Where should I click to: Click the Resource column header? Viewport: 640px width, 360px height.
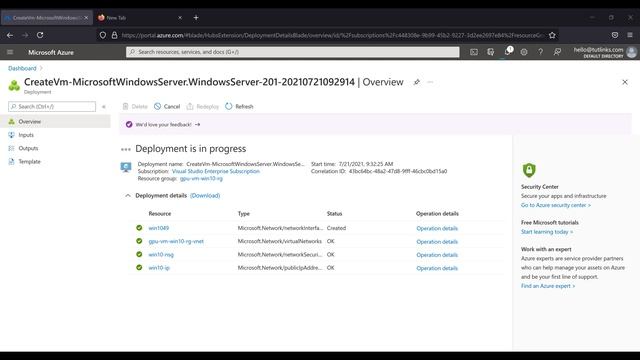pos(160,213)
